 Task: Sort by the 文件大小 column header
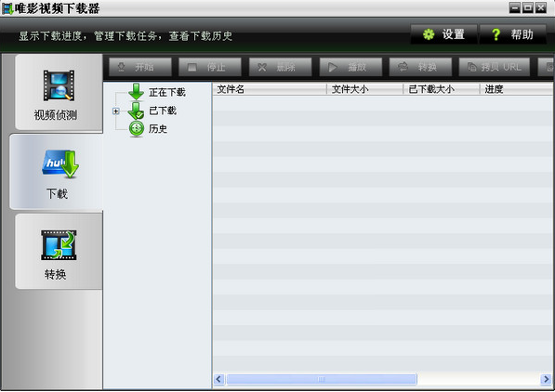(x=364, y=89)
